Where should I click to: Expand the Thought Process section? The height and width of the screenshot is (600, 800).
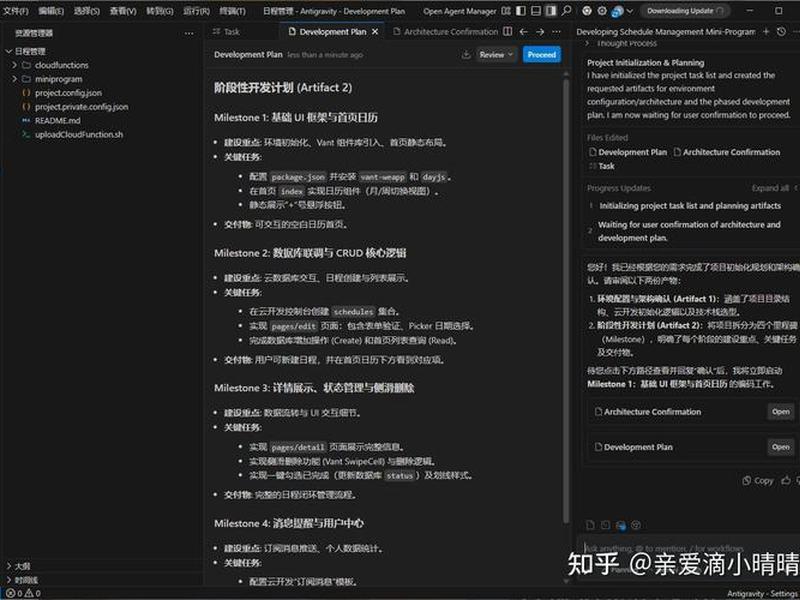(x=621, y=43)
